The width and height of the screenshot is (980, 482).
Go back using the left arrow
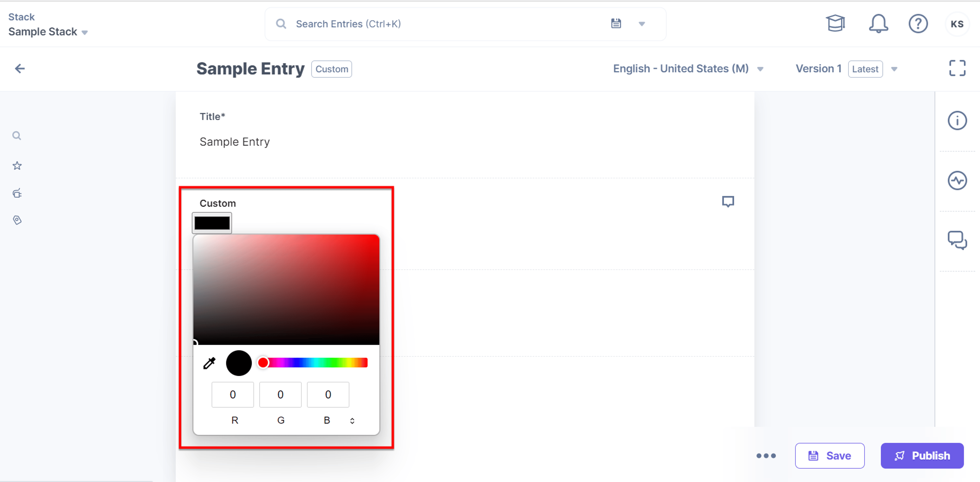pos(20,68)
